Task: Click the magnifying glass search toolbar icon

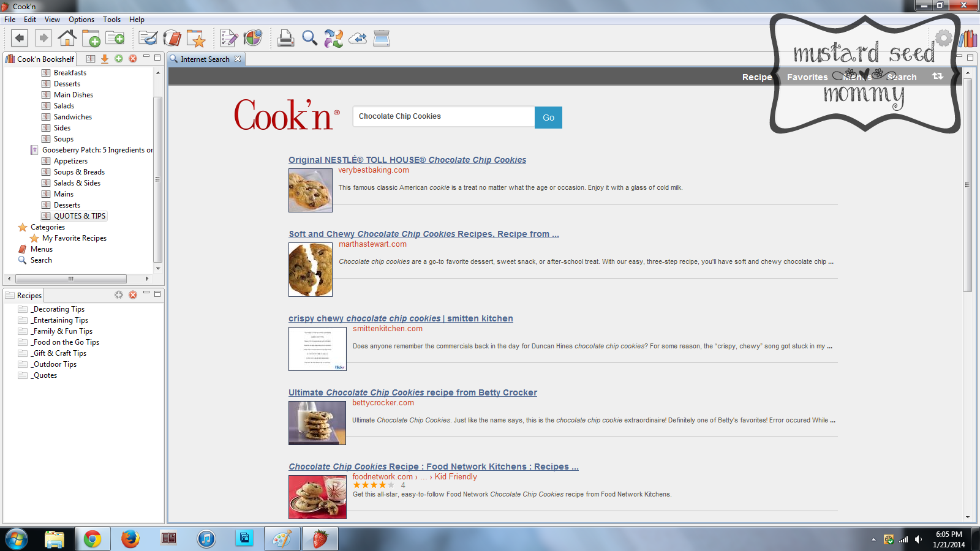Action: pos(310,38)
